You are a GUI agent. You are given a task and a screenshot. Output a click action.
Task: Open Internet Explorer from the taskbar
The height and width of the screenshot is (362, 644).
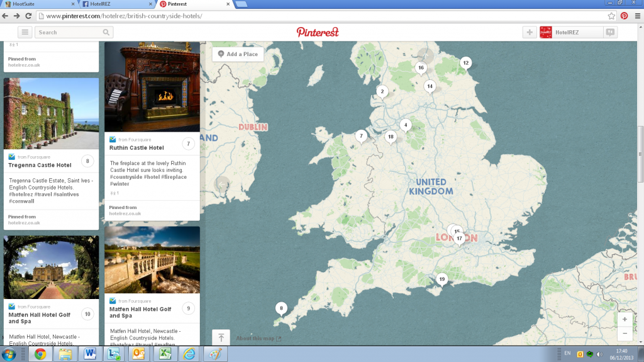pos(189,354)
